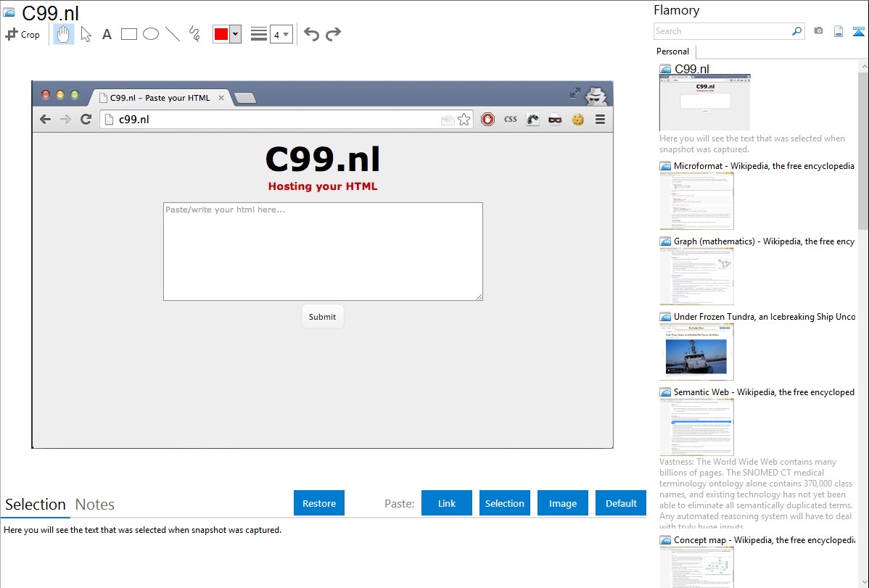The image size is (869, 588).
Task: Click the masked face extension icon
Action: [x=555, y=119]
